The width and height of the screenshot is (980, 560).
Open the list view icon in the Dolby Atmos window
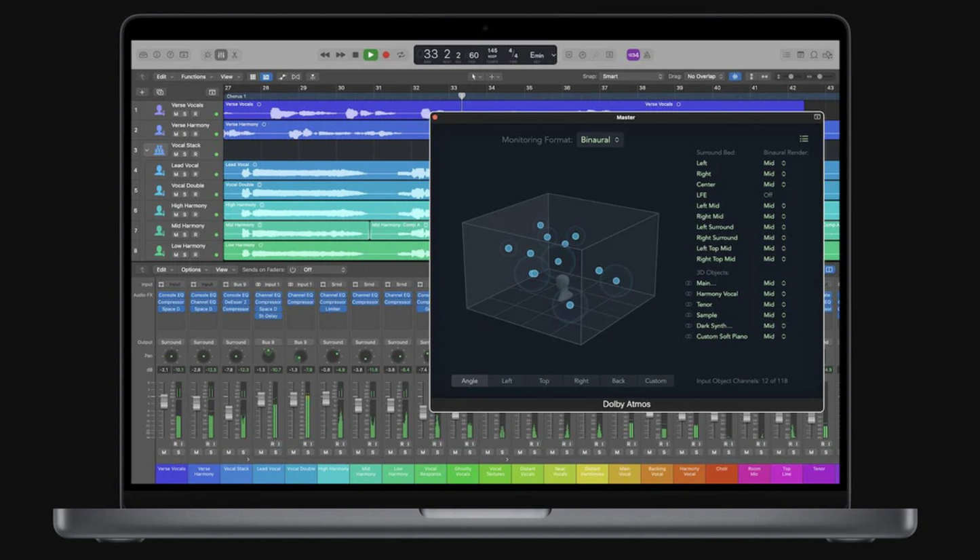coord(804,138)
